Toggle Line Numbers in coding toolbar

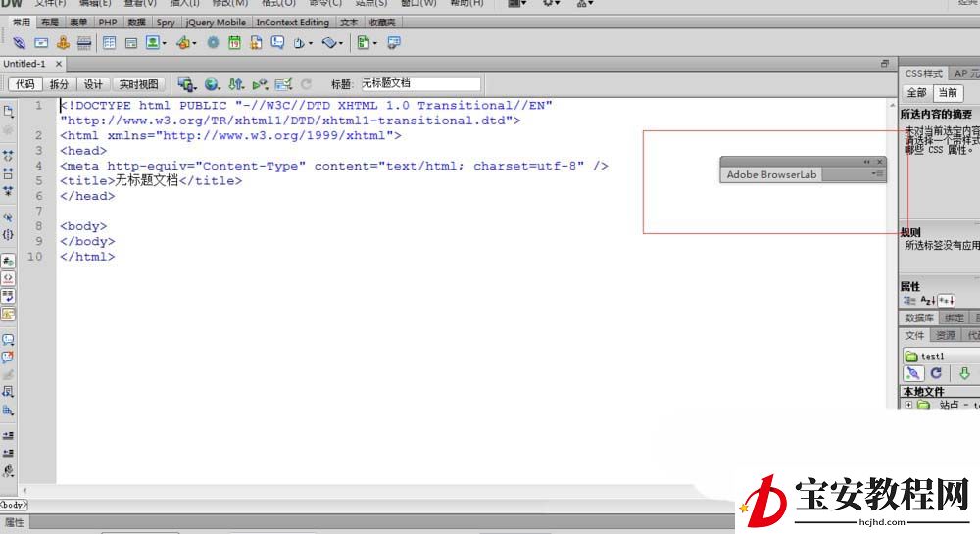[8, 261]
